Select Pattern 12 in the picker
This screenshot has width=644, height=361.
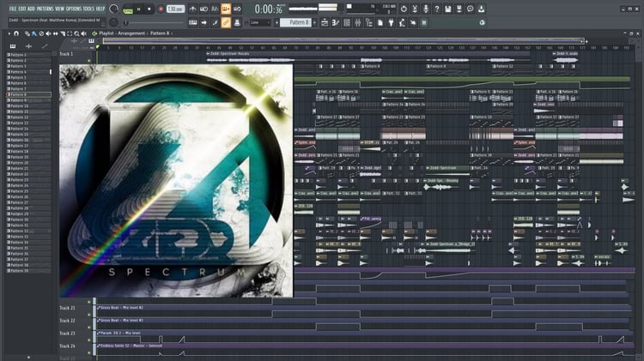point(28,117)
